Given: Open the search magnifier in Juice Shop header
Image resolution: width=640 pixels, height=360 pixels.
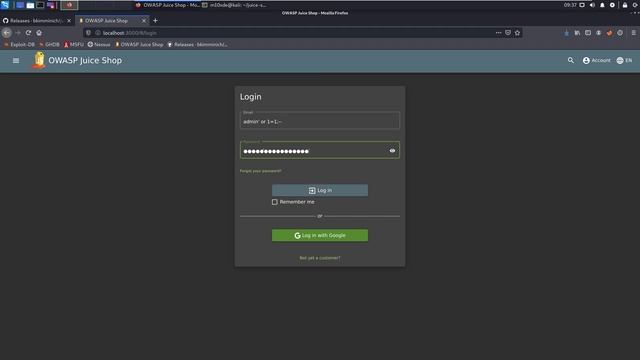Looking at the screenshot, I should (x=571, y=60).
